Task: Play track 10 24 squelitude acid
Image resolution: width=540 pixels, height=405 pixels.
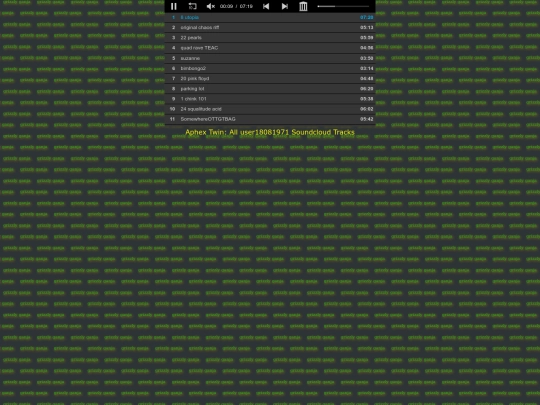Action: [270, 109]
